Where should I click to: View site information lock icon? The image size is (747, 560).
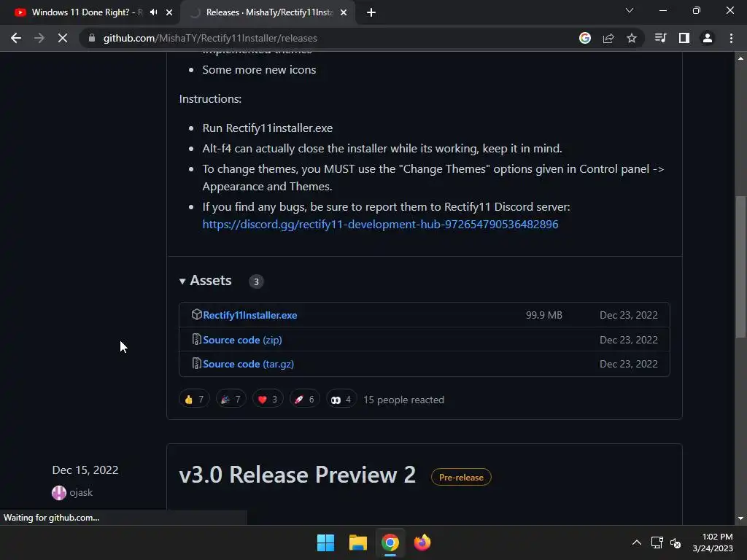pos(92,38)
